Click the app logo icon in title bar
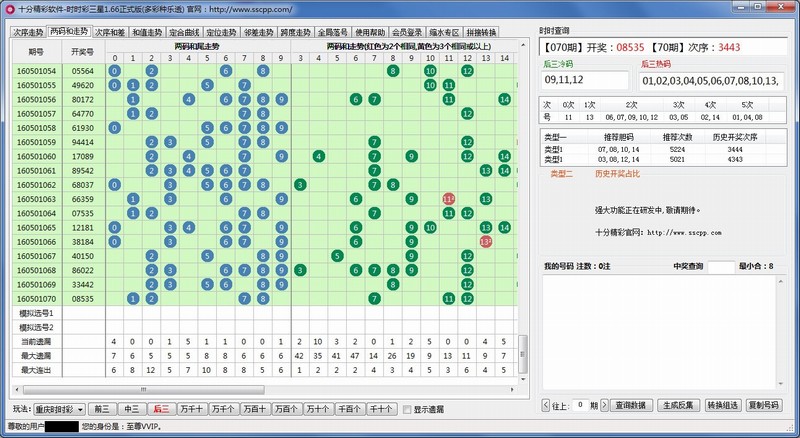Screen dimensions: 800x438 [x=9, y=8]
